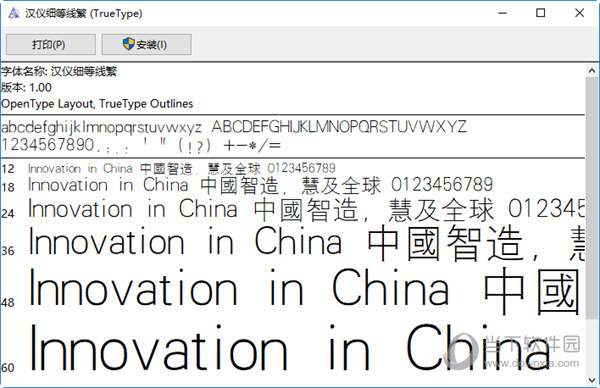The height and width of the screenshot is (388, 600).
Task: Click the shield icon on install button
Action: pyautogui.click(x=129, y=44)
